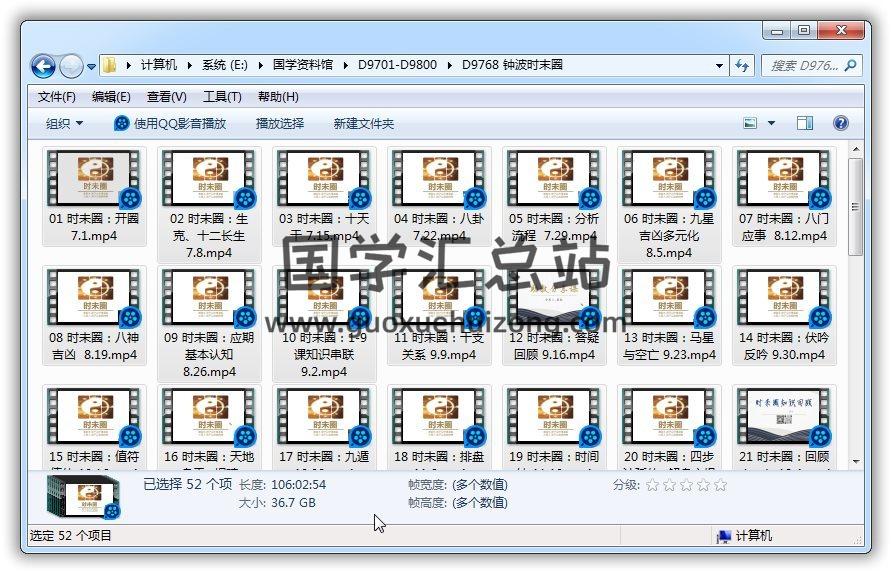
Task: Select video 02 时未圈：生克、十二长生 7.8.mp4
Action: tap(209, 205)
